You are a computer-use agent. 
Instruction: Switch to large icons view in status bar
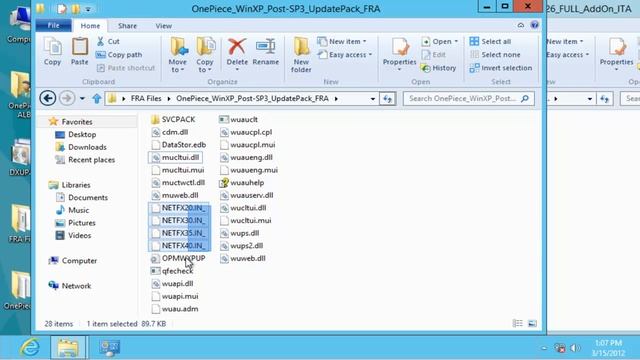pos(532,323)
